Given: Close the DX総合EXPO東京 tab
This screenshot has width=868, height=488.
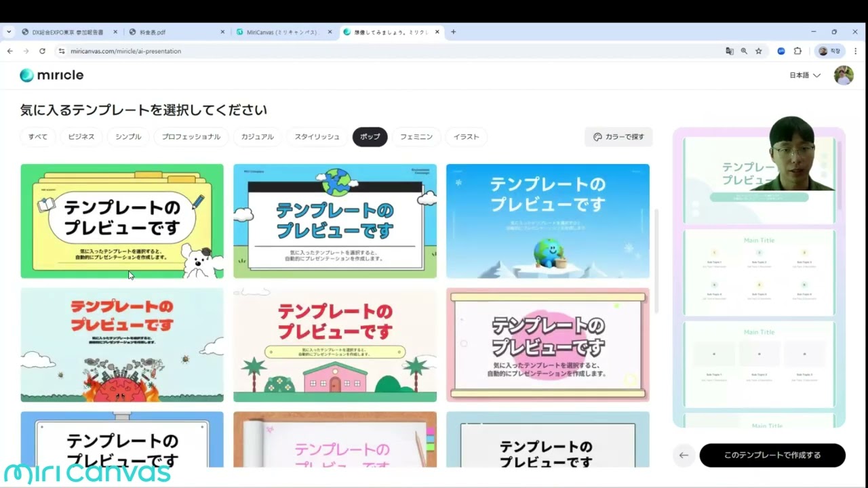Looking at the screenshot, I should (x=115, y=32).
